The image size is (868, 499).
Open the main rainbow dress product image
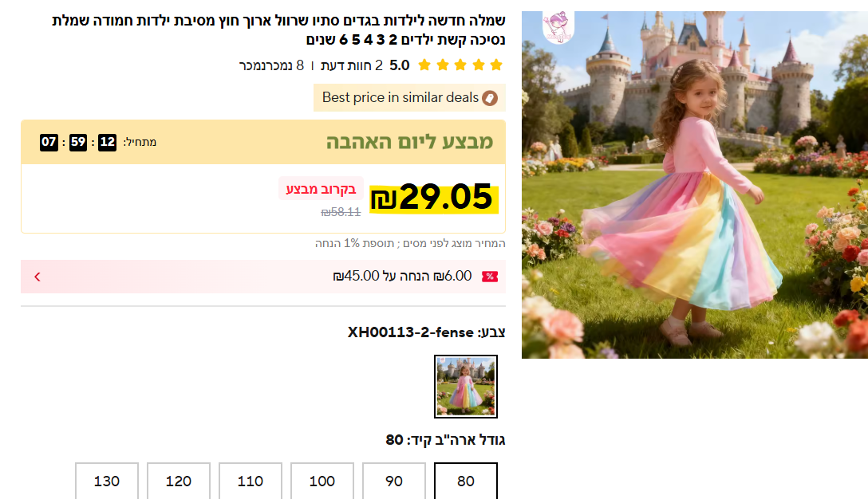[695, 185]
